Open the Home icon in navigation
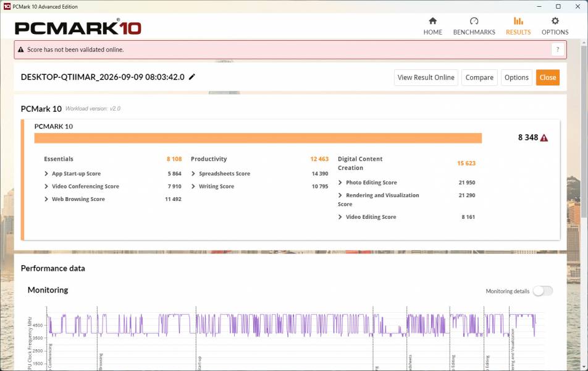Viewport: 588px width, 371px height. click(433, 20)
